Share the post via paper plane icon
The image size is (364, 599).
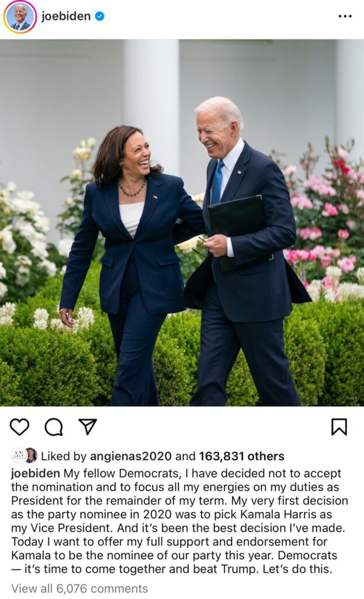88,426
